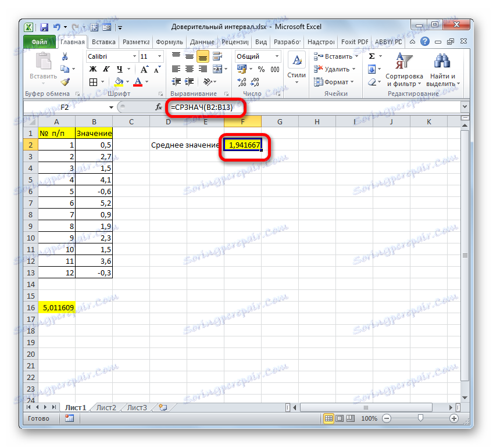The height and width of the screenshot is (448, 493).
Task: Increase the cell indent
Action: pyautogui.click(x=190, y=82)
